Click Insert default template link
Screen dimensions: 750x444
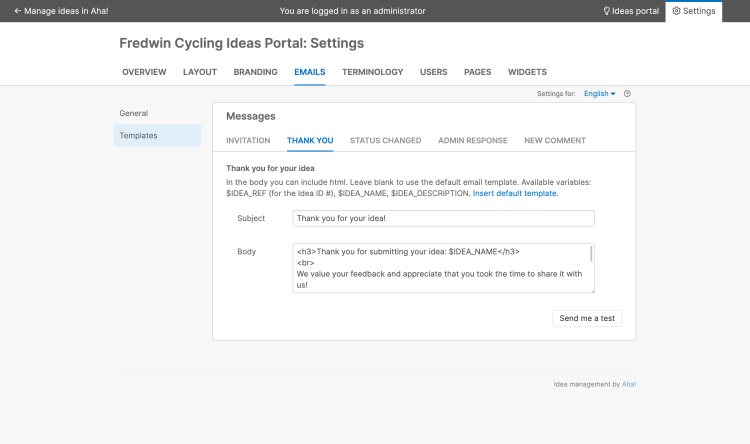514,193
